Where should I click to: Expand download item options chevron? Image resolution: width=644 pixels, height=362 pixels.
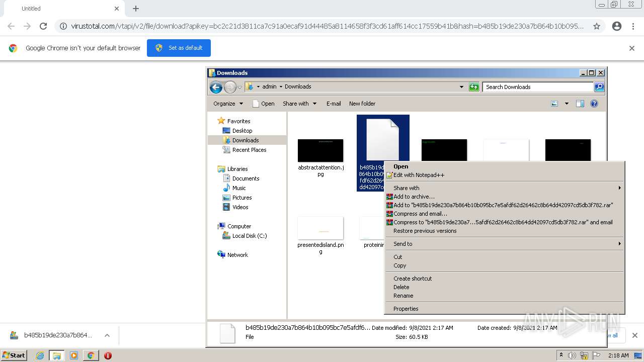tap(107, 335)
